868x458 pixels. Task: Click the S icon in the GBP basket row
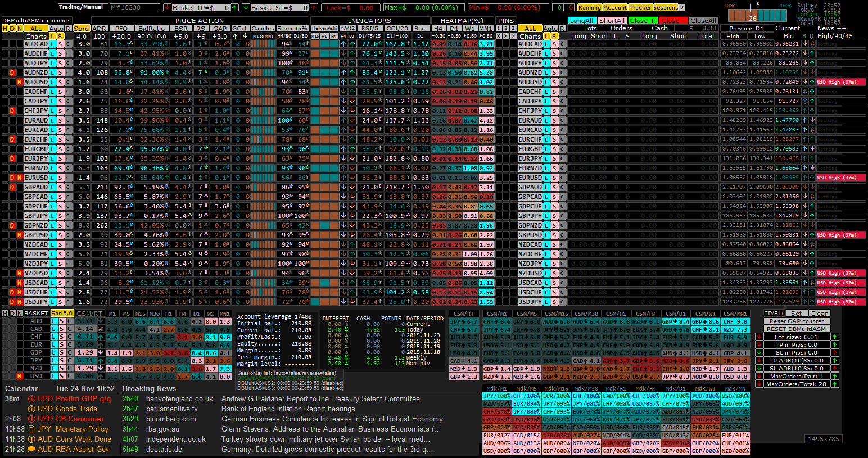(x=62, y=353)
